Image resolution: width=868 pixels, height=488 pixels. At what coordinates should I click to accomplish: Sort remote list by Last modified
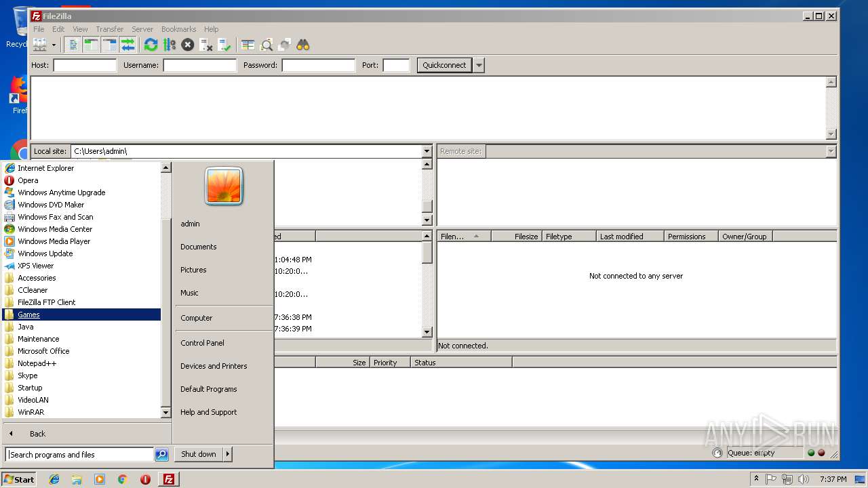coord(630,237)
